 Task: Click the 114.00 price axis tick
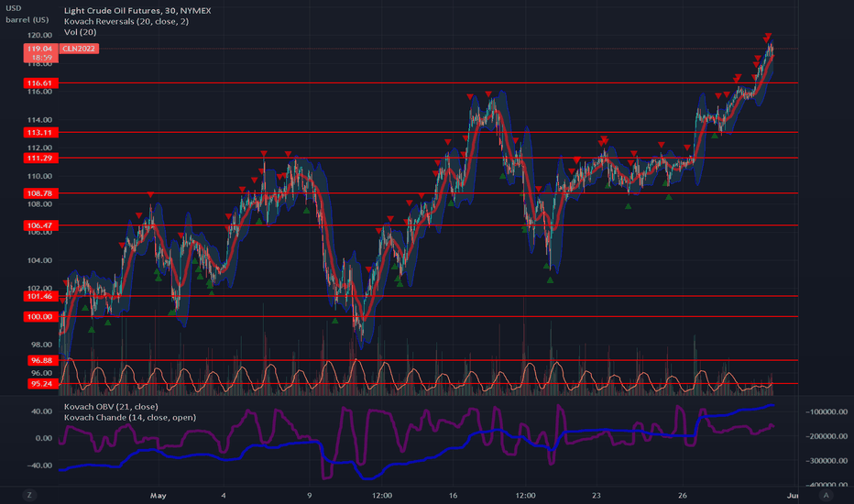(39, 120)
